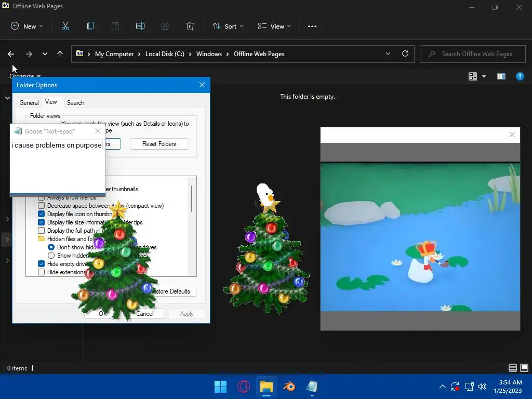532x399 pixels.
Task: Click the Search Offline Web Pages field
Action: point(473,54)
